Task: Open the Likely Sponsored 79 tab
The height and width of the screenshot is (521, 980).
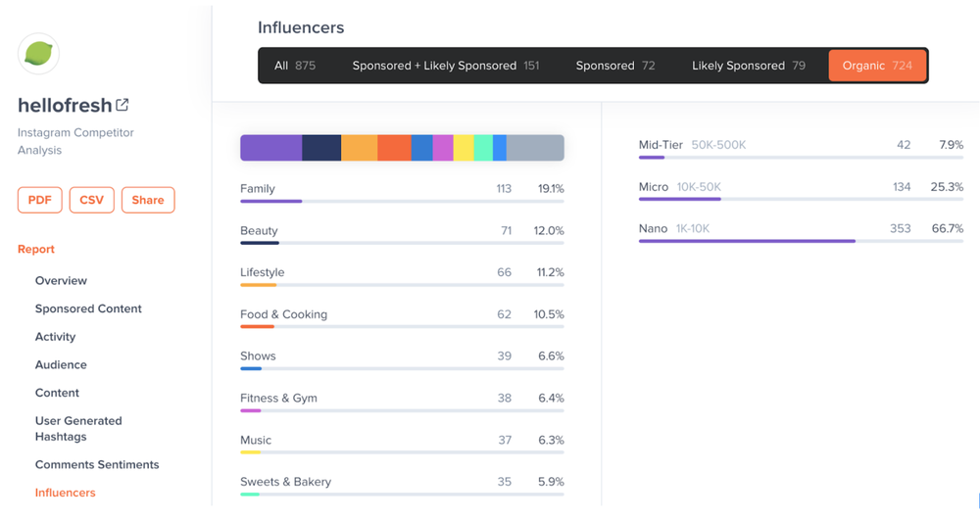Action: click(x=749, y=66)
